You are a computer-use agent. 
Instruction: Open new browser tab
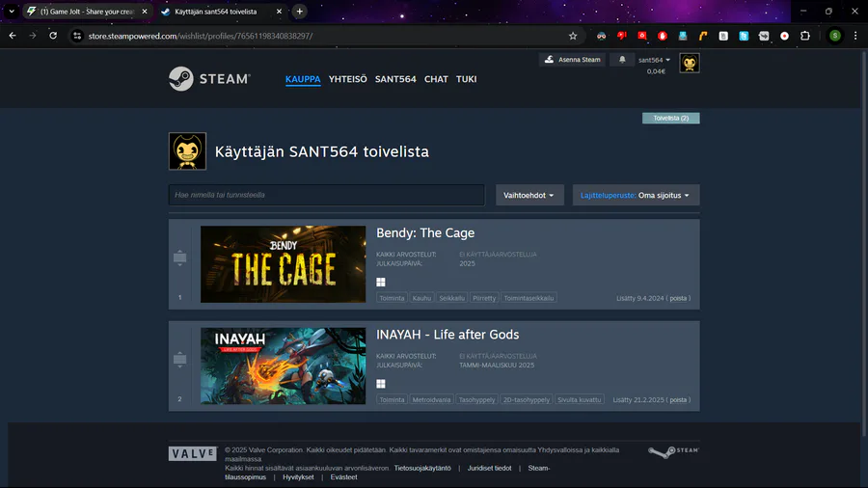[x=300, y=11]
